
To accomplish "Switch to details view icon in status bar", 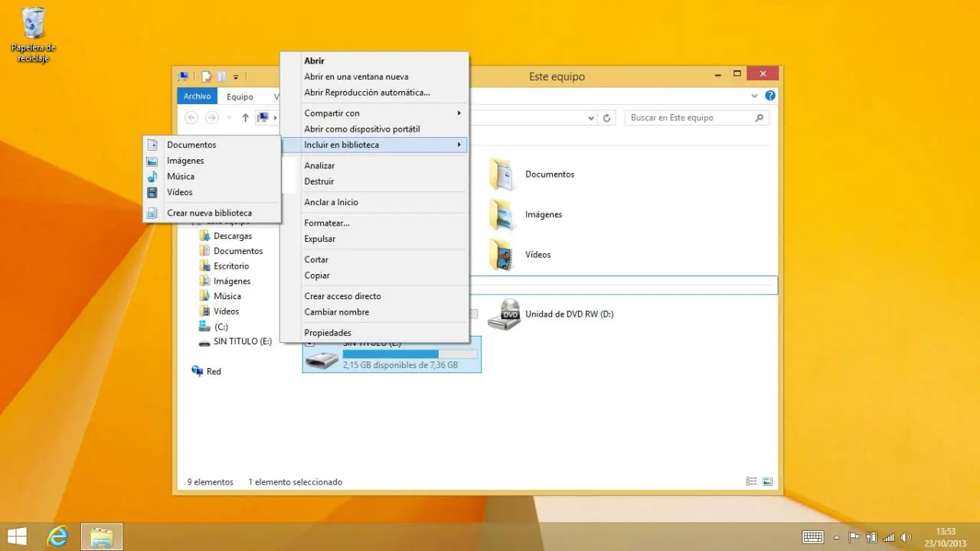I will [752, 482].
